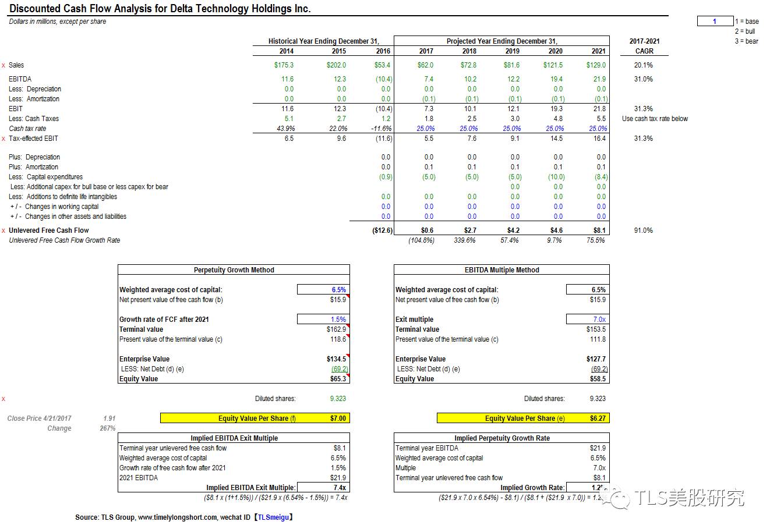Select the 1.5% FCF growth rate input

pos(323,319)
